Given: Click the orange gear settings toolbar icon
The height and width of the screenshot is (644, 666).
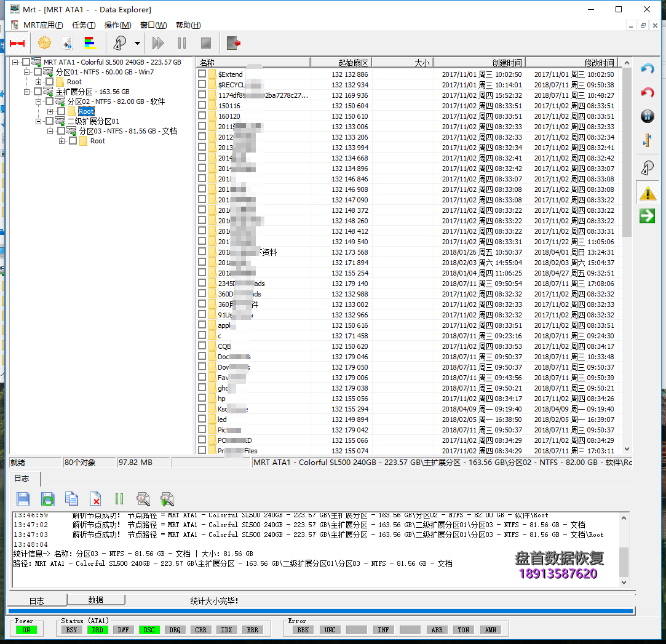Looking at the screenshot, I should [x=44, y=43].
